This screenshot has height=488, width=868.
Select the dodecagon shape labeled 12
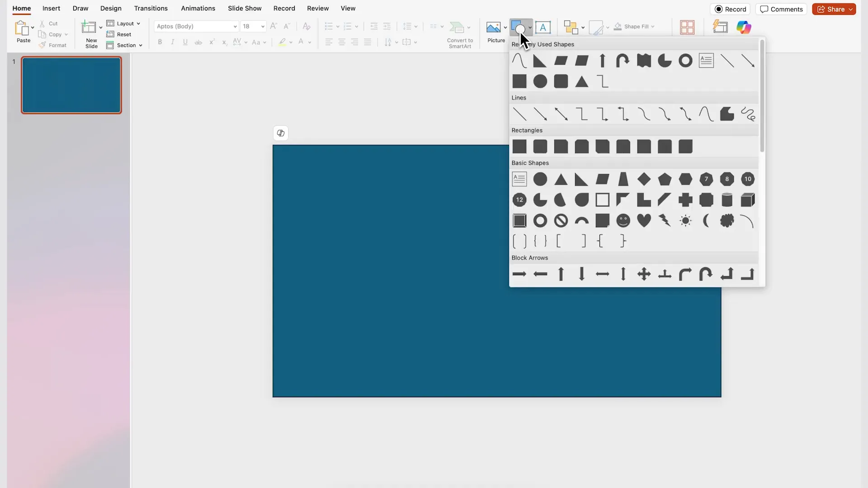519,200
